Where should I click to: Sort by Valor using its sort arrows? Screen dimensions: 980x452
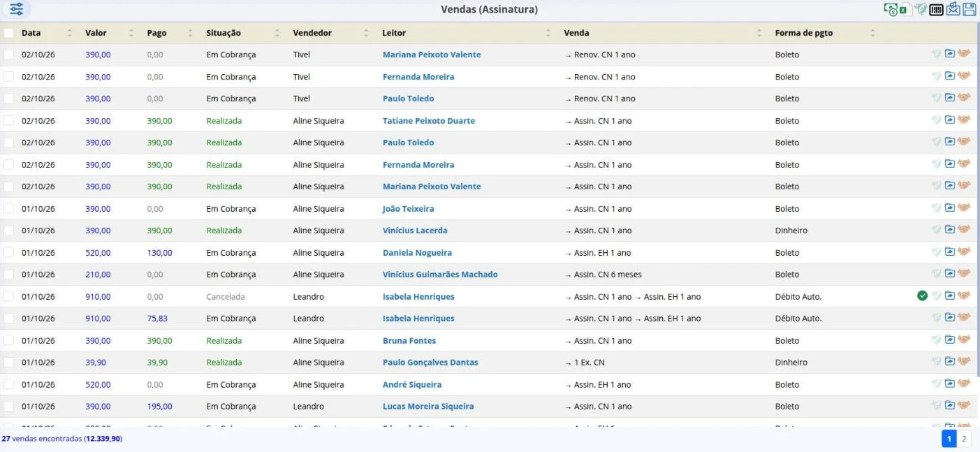click(x=131, y=33)
